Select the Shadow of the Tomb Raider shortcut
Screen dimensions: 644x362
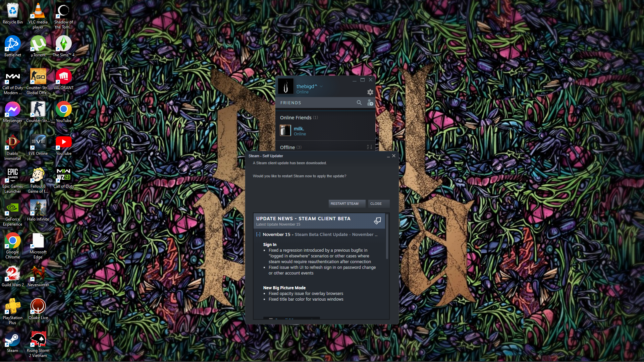pos(63,16)
